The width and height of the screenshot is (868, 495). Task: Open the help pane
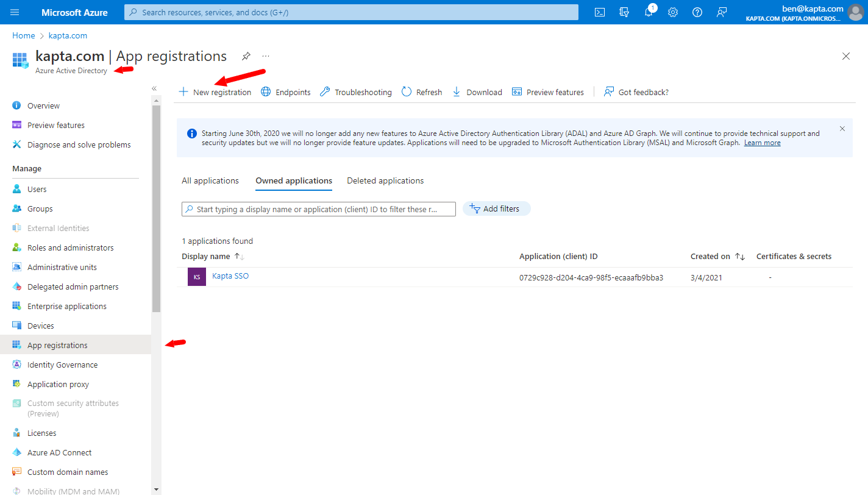click(697, 12)
